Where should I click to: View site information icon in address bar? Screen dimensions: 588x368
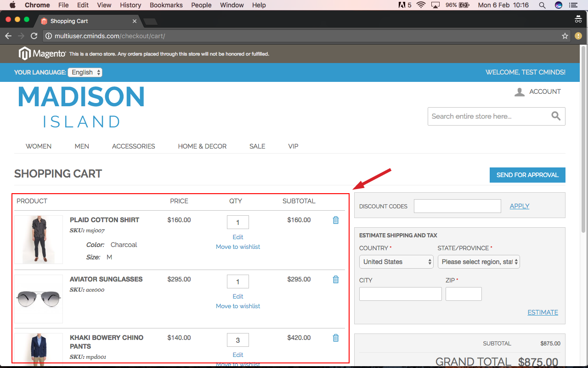(49, 36)
